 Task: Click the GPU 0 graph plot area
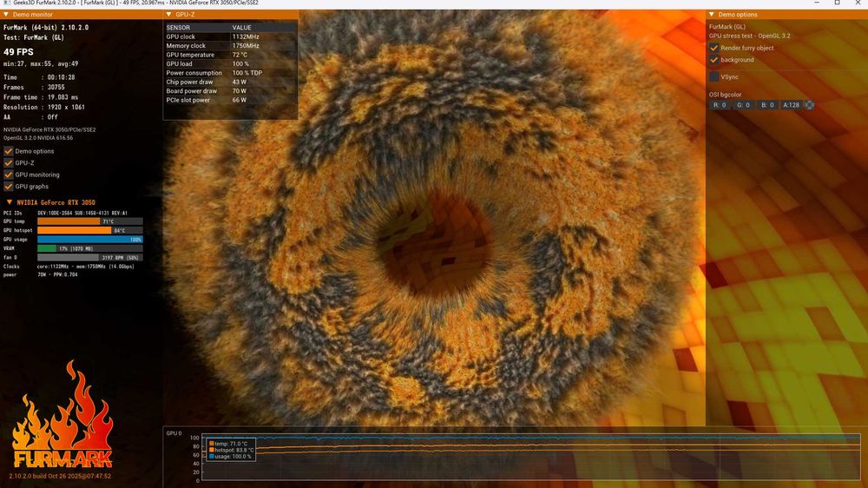click(530, 457)
